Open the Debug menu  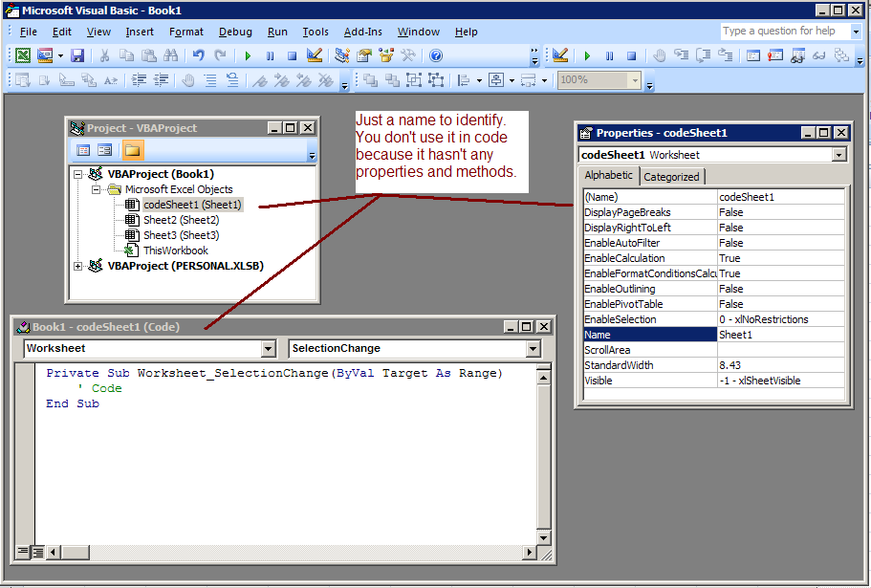pos(235,32)
